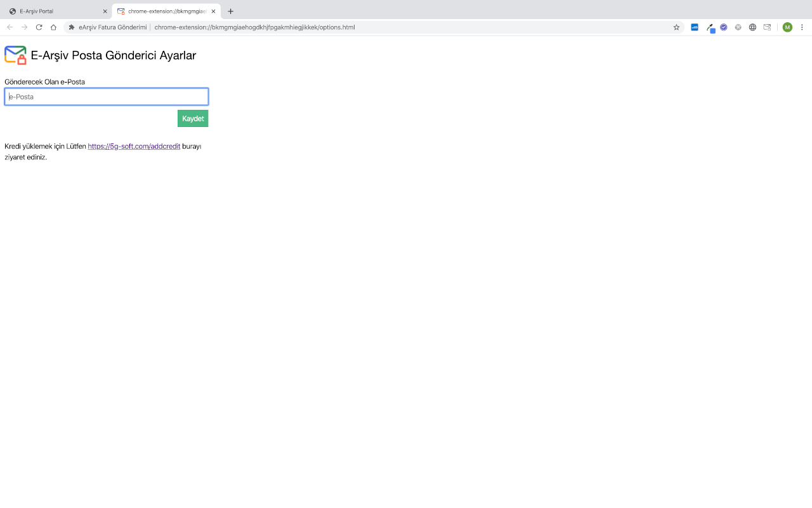Switch to the E-Arşiv Portal tab

56,11
